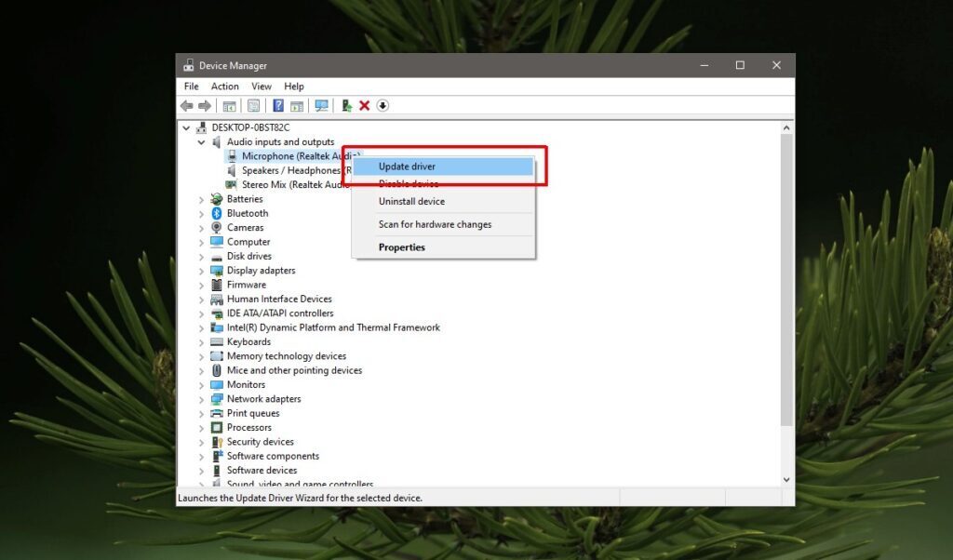
Task: Click the vertical scrollbar down arrow
Action: coord(787,480)
